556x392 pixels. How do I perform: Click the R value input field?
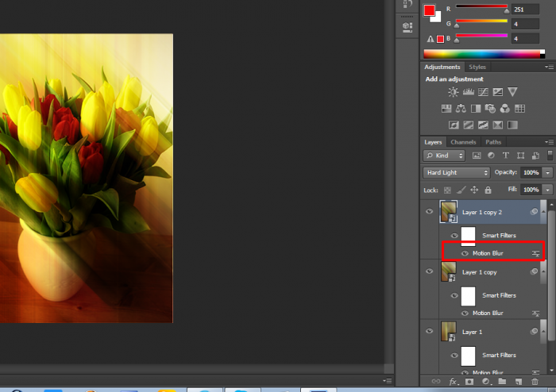point(525,9)
